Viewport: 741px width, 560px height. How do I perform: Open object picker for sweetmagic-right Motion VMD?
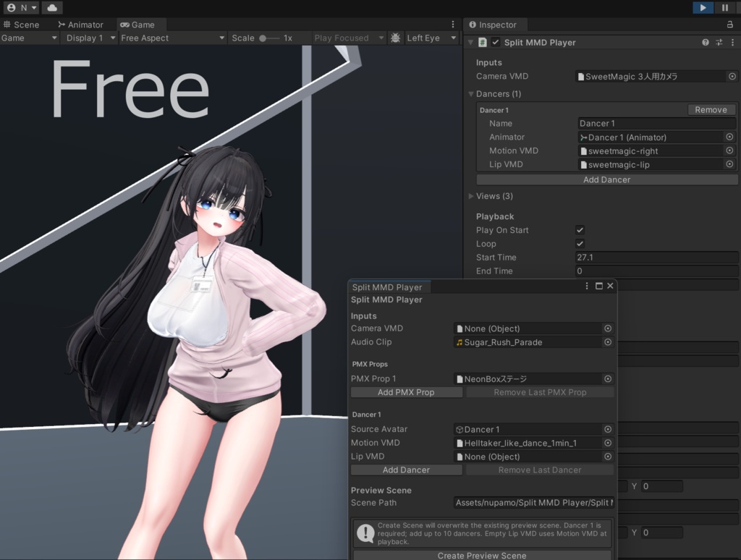[729, 150]
